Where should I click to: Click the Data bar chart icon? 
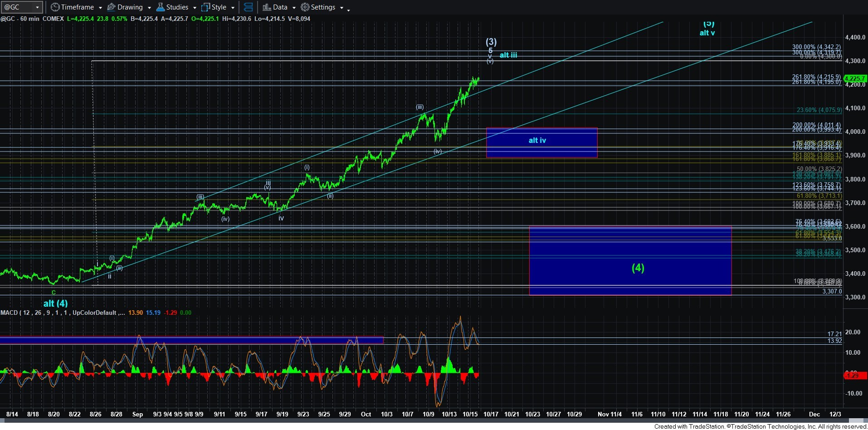point(267,7)
